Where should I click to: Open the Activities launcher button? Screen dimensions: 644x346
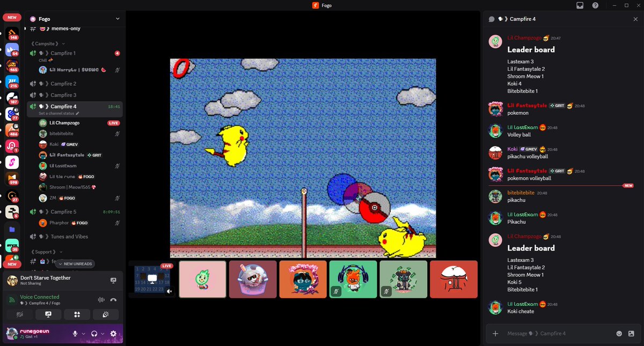click(x=77, y=314)
